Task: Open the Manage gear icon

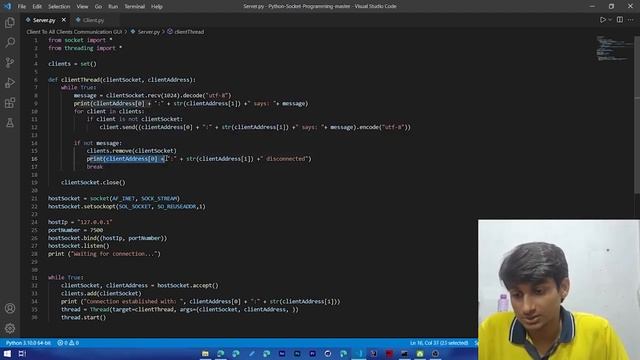Action: 10,328
